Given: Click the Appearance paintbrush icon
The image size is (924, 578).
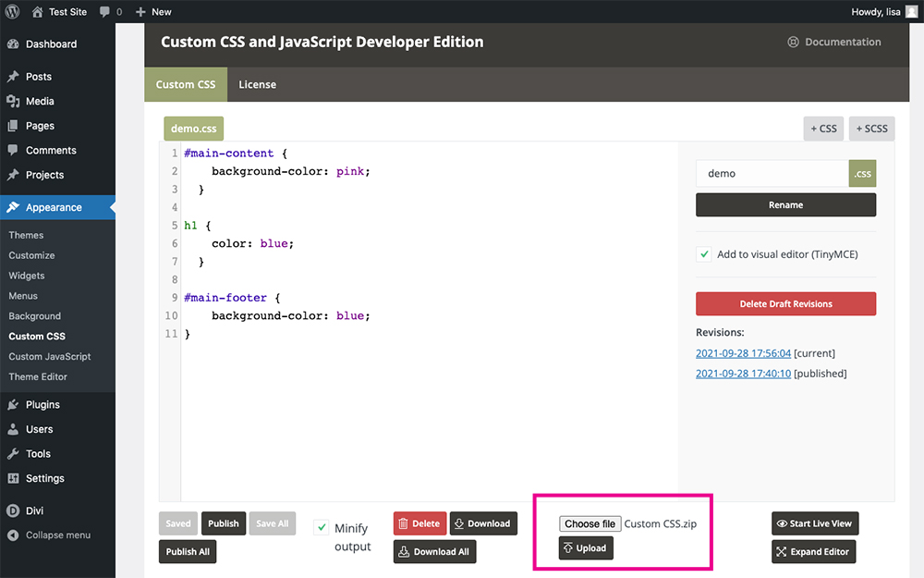Looking at the screenshot, I should (13, 207).
